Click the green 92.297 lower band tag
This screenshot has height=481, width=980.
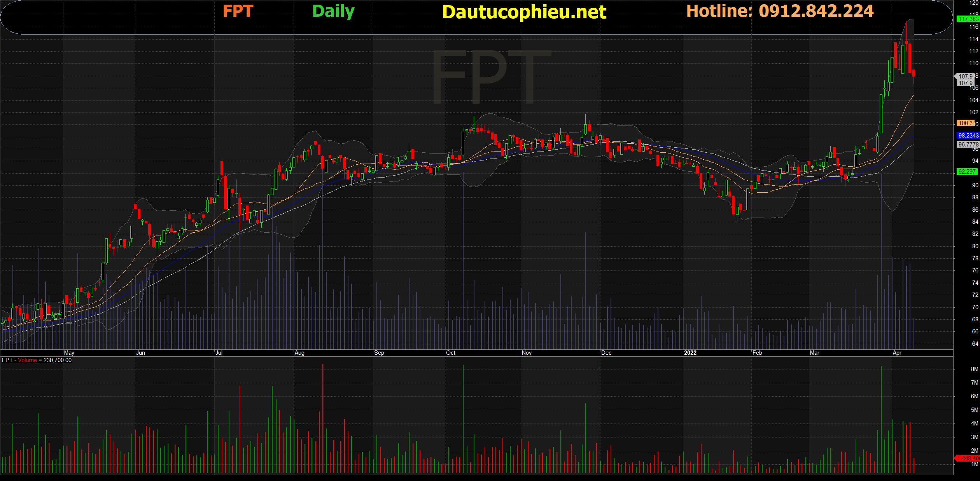(967, 172)
